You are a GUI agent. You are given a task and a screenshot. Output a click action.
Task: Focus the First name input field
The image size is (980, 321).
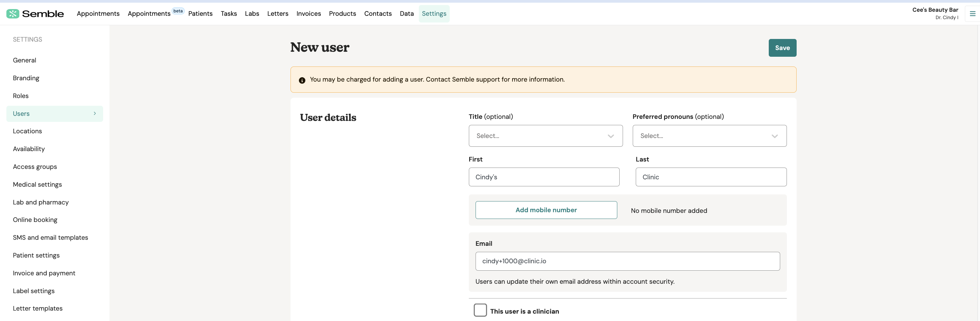[544, 177]
